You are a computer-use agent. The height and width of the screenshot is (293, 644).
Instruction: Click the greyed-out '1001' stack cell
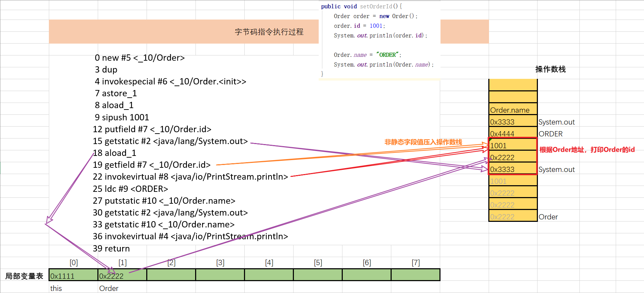[x=513, y=181]
